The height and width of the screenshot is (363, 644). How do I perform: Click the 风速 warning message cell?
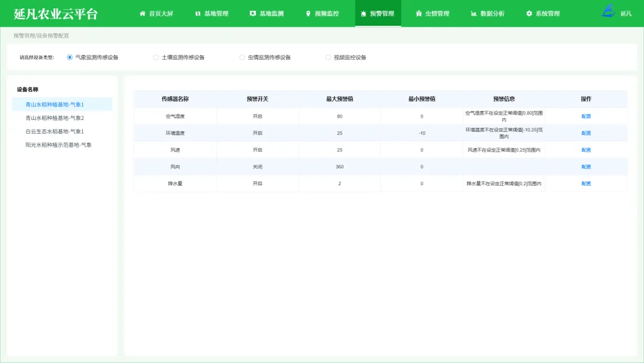coord(504,150)
